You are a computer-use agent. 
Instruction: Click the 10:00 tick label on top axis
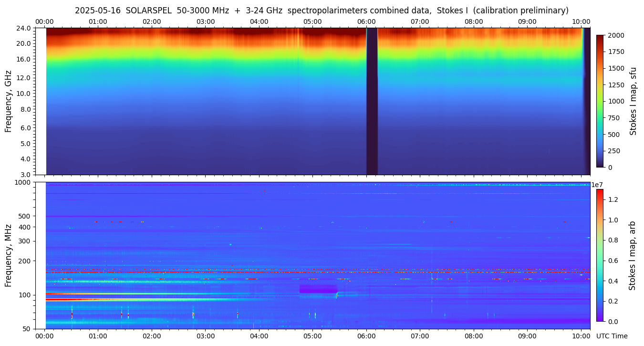tap(581, 22)
